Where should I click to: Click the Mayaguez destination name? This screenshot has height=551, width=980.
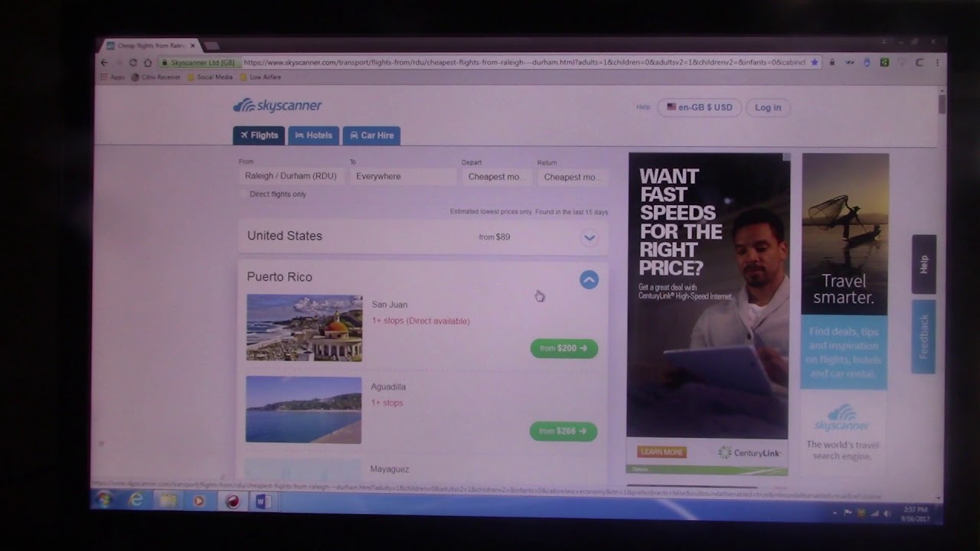(x=390, y=469)
